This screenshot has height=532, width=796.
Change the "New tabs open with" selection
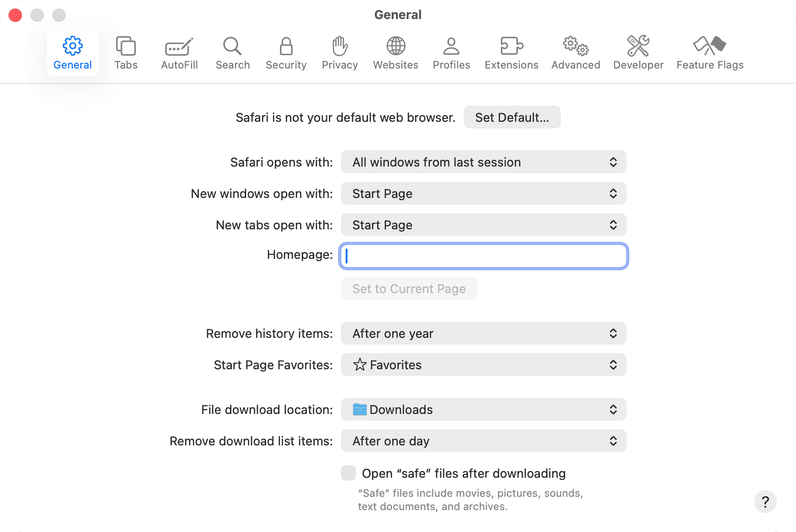pyautogui.click(x=483, y=225)
